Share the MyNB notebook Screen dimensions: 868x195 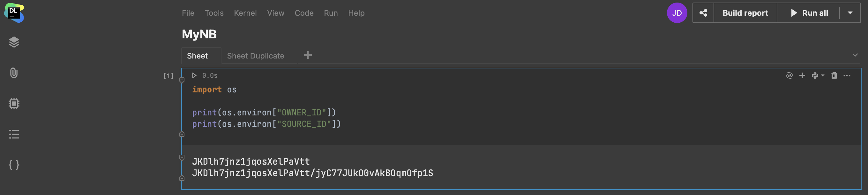click(x=703, y=12)
